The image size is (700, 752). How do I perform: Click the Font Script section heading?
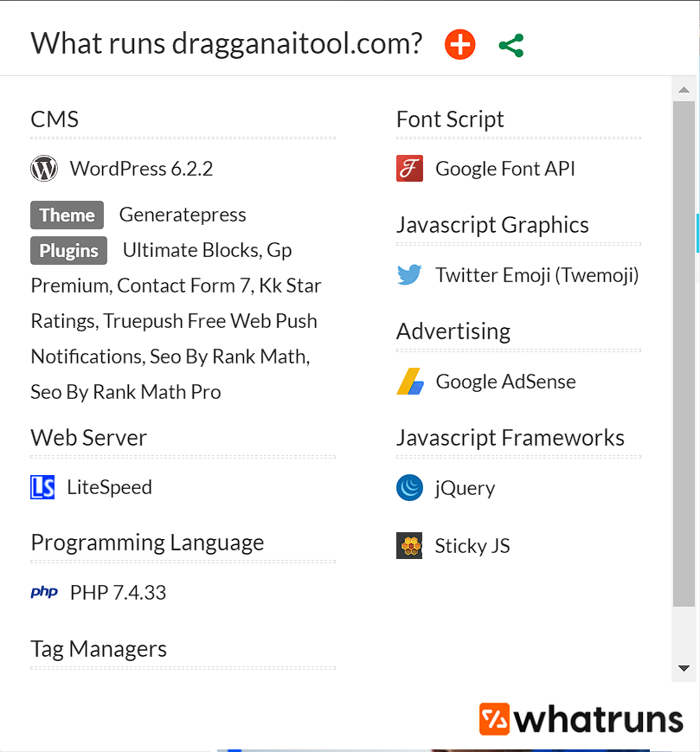450,119
